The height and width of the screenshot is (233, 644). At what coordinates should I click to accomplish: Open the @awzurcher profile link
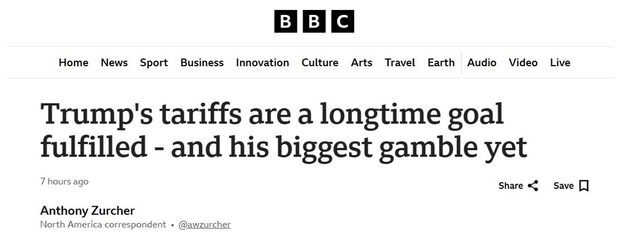(204, 225)
